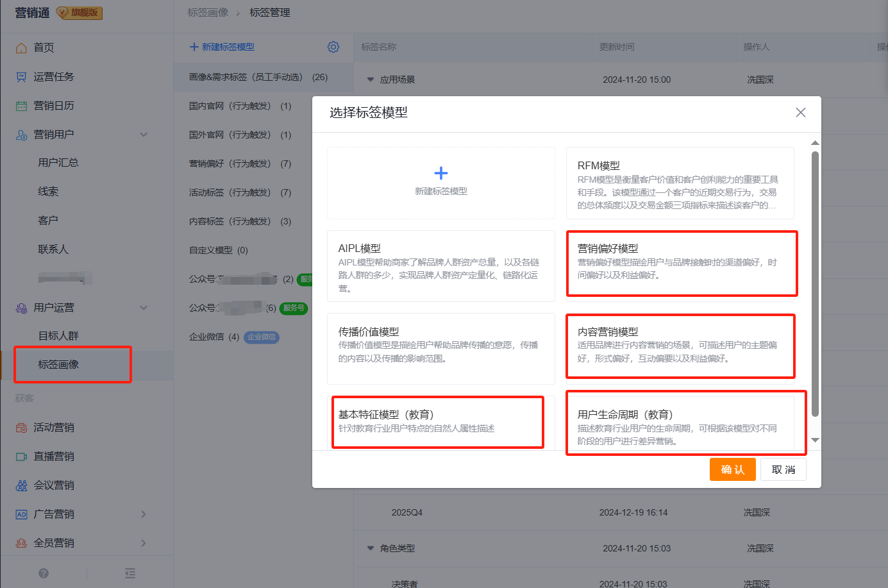Click the 全员营销 icon
The height and width of the screenshot is (588, 888).
click(21, 543)
